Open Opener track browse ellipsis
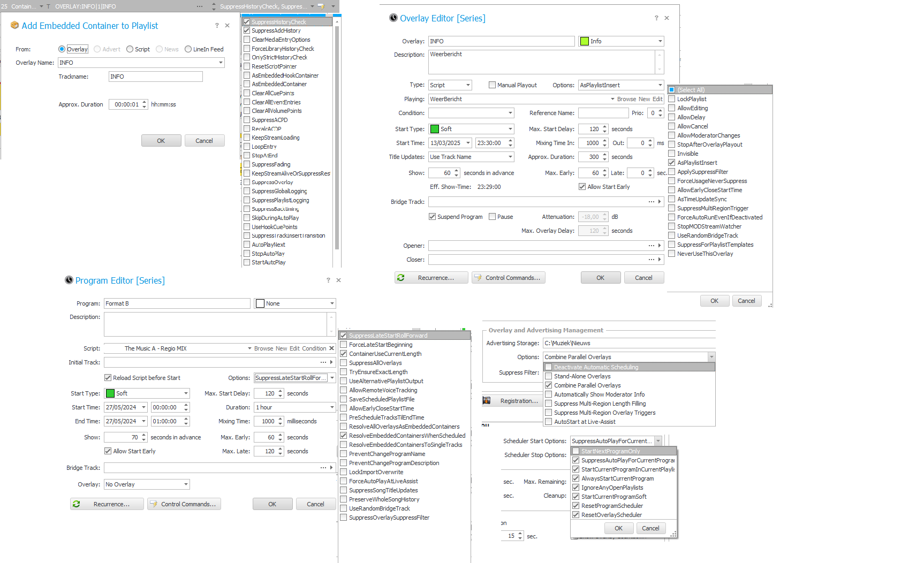The width and height of the screenshot is (924, 563). 651,246
